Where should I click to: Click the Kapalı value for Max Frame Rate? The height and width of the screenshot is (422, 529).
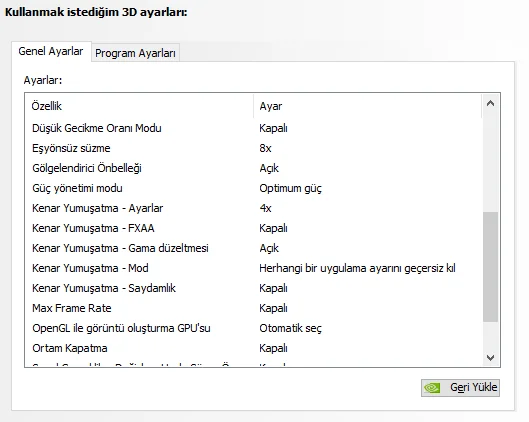point(273,308)
